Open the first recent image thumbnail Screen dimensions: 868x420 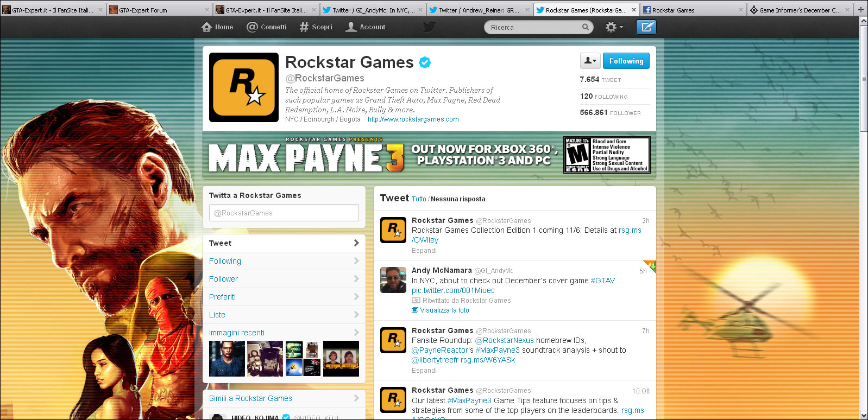tap(227, 359)
